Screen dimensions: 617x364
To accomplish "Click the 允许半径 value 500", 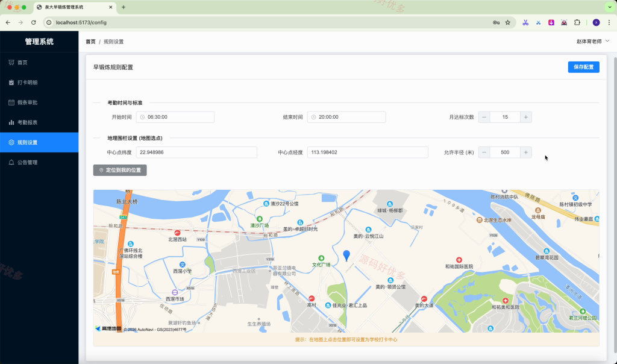I will pos(505,152).
